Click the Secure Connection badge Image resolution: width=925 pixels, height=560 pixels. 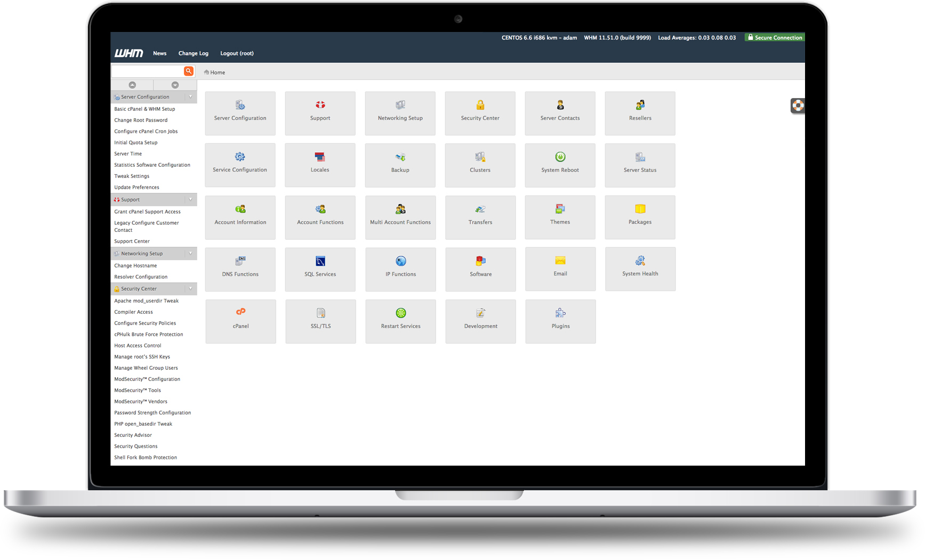coord(775,37)
